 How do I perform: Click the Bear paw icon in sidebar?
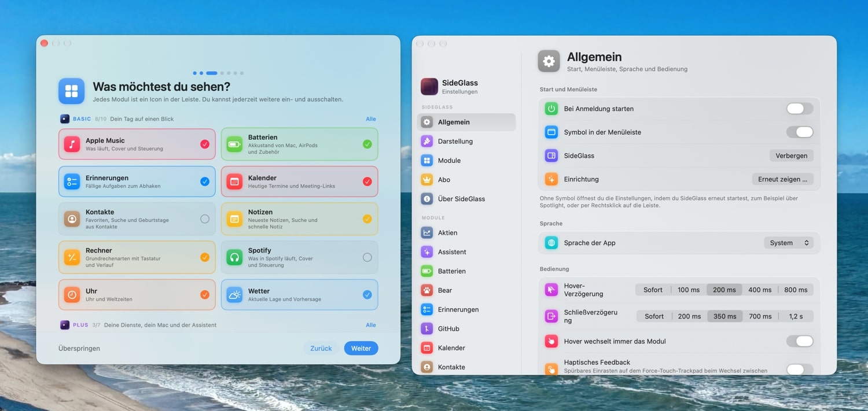coord(427,290)
